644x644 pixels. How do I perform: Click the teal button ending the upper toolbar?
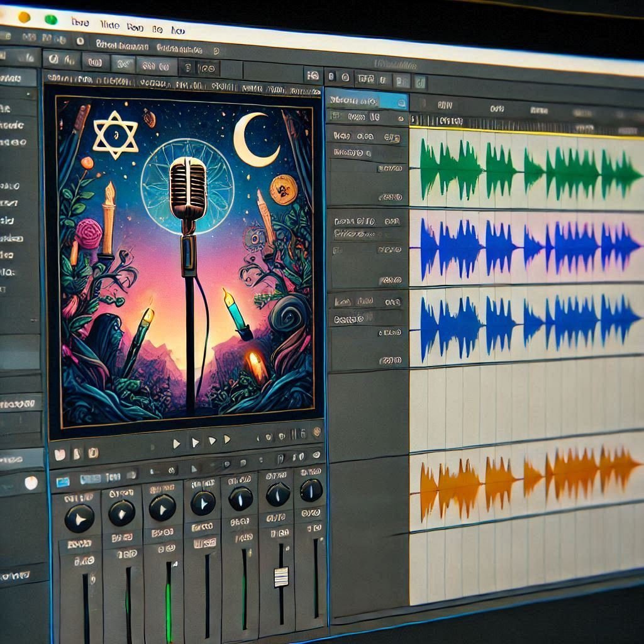coord(419,83)
